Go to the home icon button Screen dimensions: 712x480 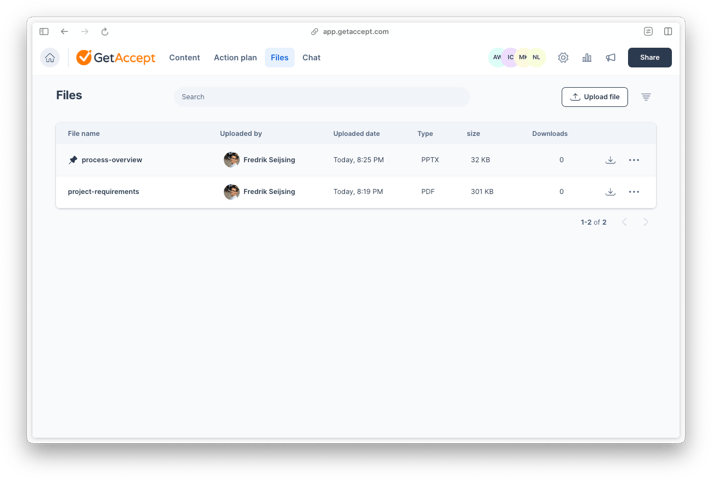click(50, 58)
